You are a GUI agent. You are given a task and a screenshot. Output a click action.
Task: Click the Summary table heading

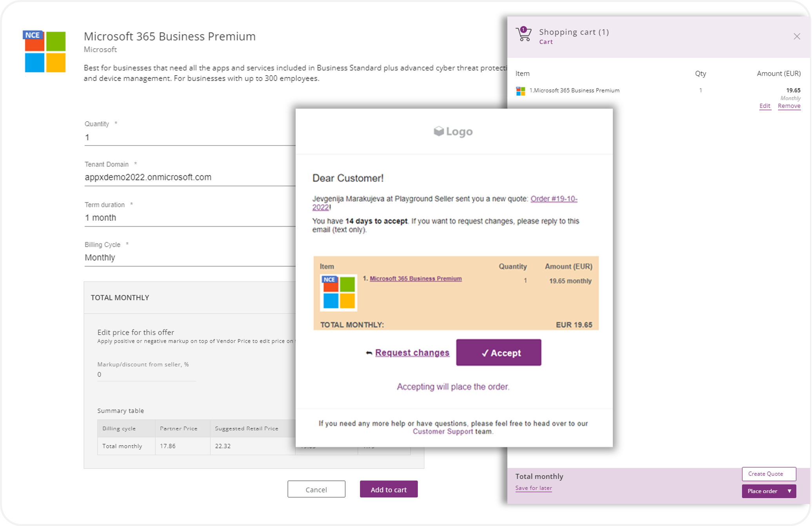tap(120, 411)
